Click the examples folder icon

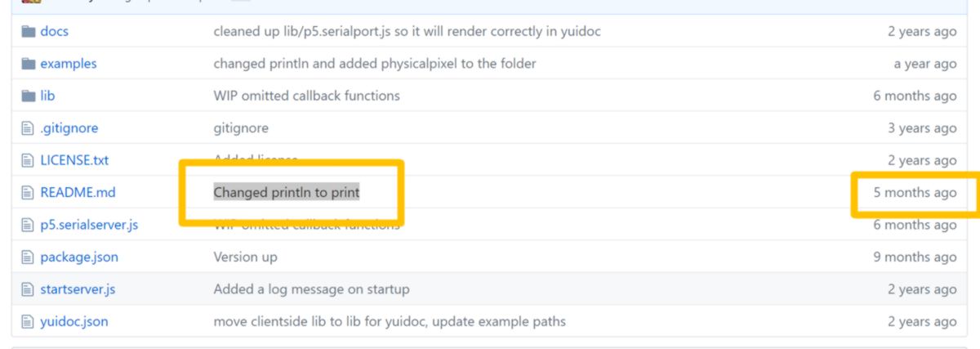click(29, 64)
